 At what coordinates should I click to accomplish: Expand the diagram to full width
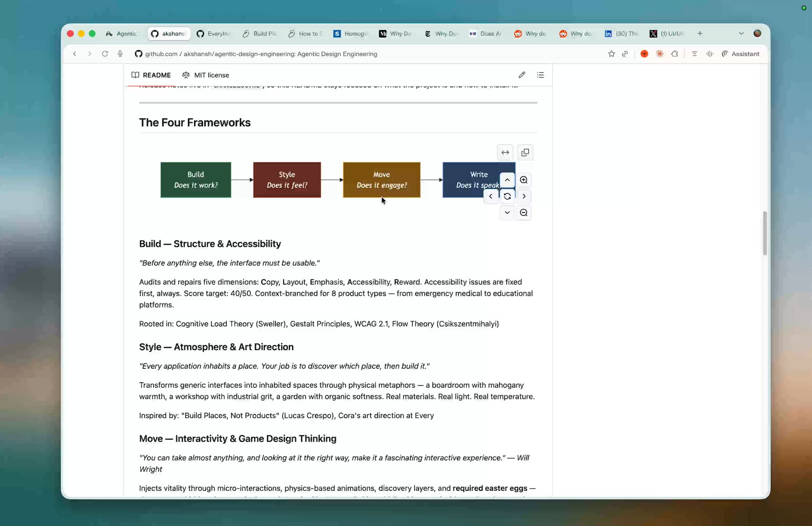pyautogui.click(x=505, y=153)
